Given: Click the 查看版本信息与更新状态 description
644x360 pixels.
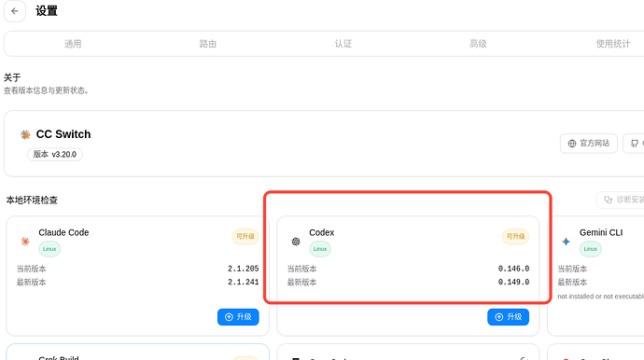Looking at the screenshot, I should pos(46,90).
